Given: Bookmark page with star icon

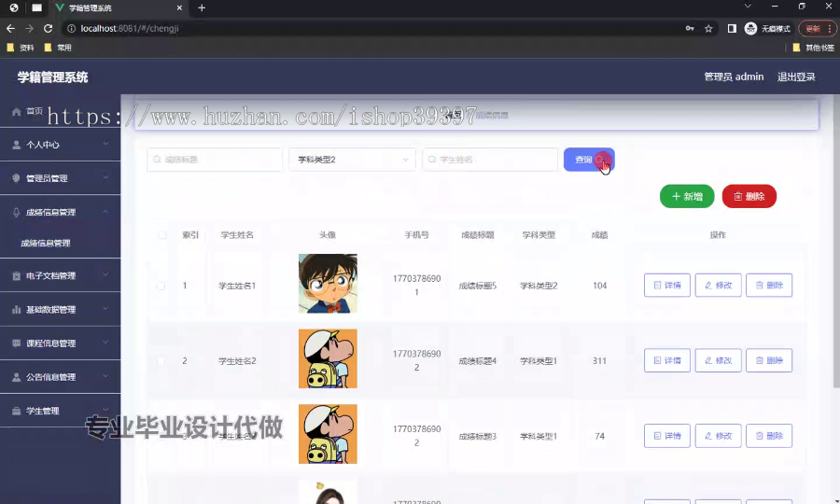Looking at the screenshot, I should [x=708, y=28].
